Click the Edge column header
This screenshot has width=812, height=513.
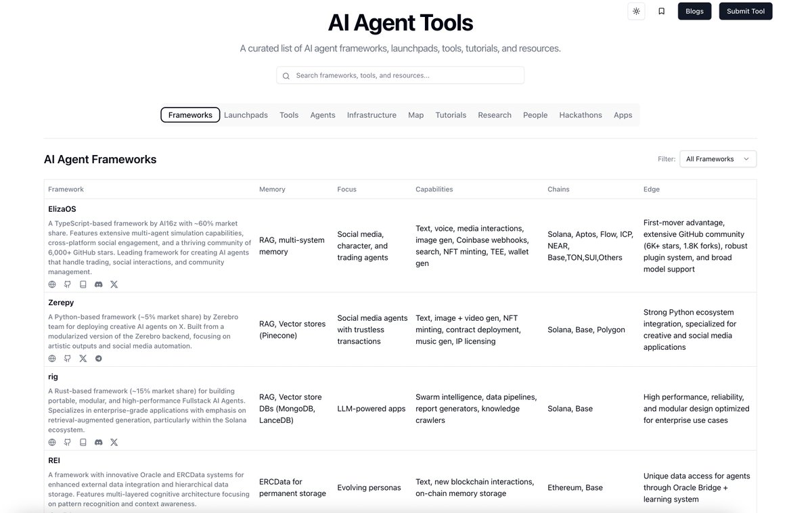(x=652, y=189)
